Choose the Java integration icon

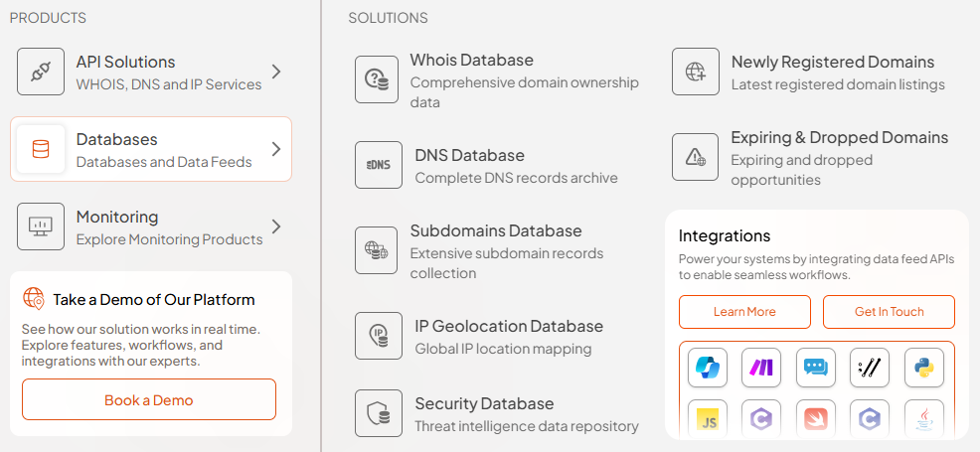tap(923, 419)
